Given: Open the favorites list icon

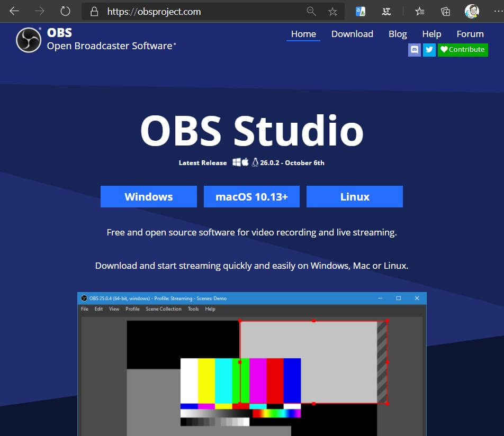Looking at the screenshot, I should [x=419, y=12].
